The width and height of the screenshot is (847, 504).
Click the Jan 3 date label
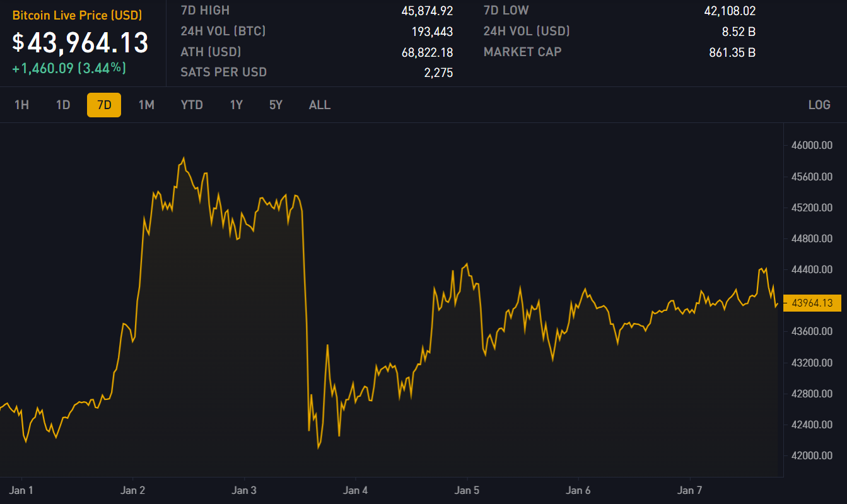click(x=244, y=490)
